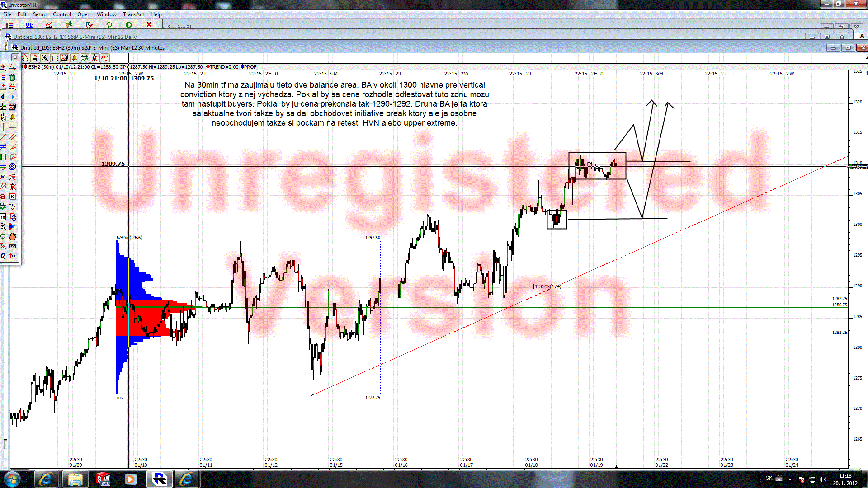Open Windows Media Player from taskbar
The image size is (868, 488).
131,479
